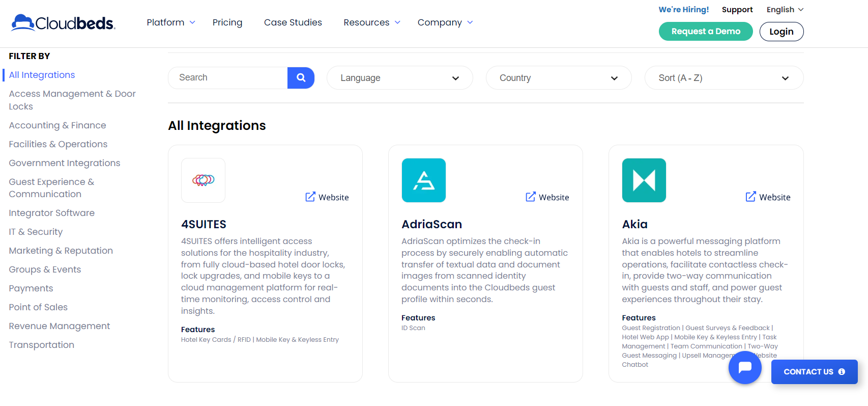Filter by Accounting & Finance
The height and width of the screenshot is (406, 868).
point(57,125)
